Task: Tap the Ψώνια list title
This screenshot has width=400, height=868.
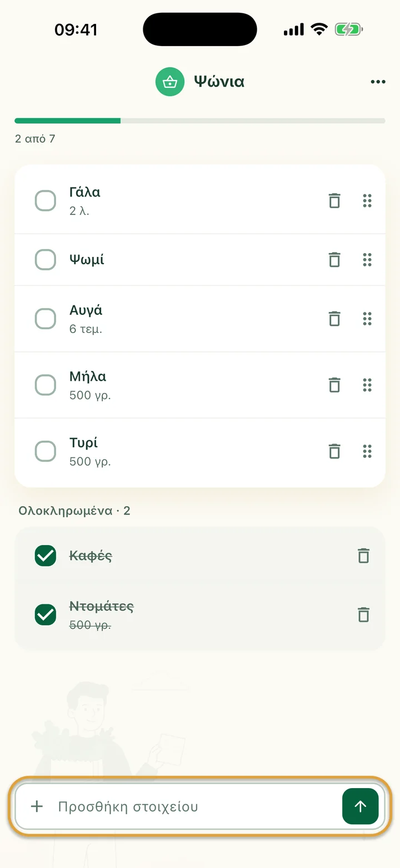Action: point(219,82)
